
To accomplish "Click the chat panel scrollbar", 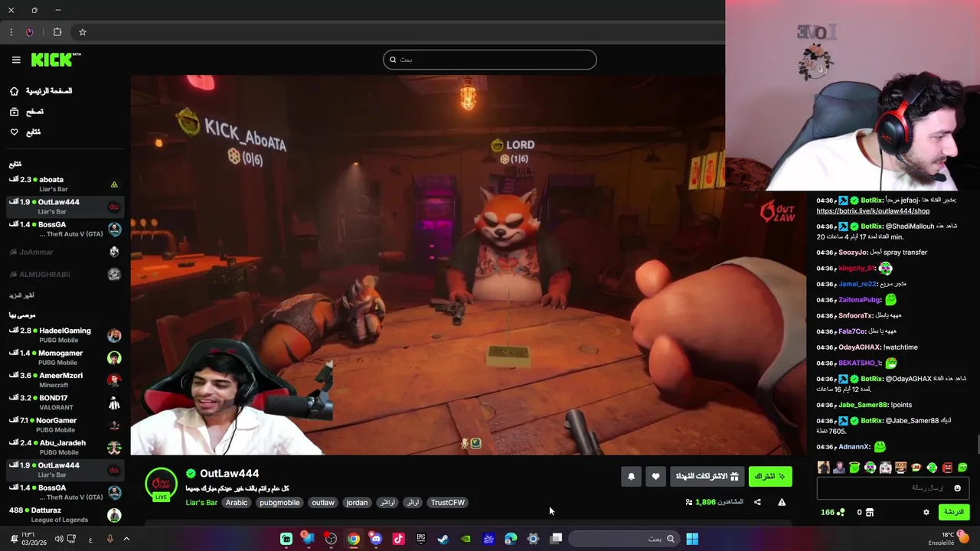I will [x=977, y=445].
